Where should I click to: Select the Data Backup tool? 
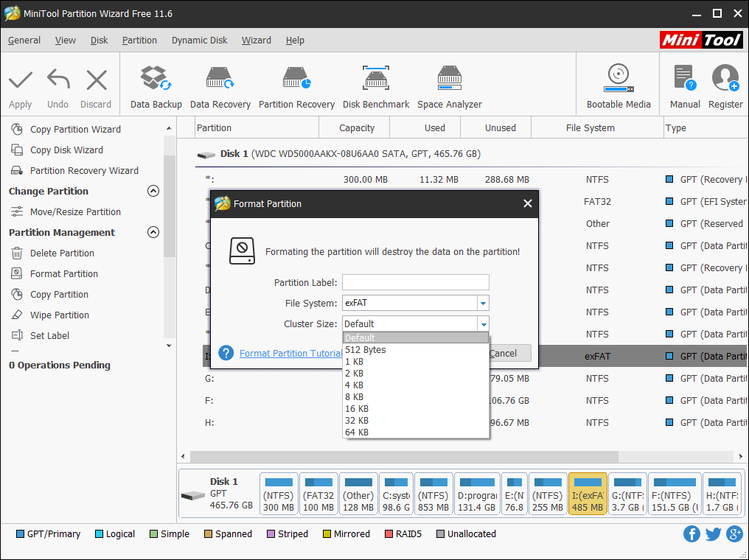[x=155, y=83]
